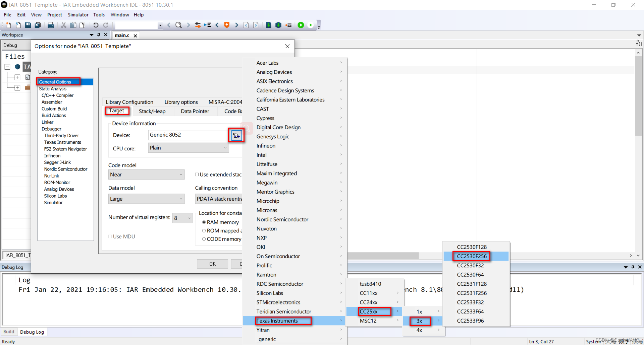
Task: Click the Go To line icon
Action: click(208, 25)
